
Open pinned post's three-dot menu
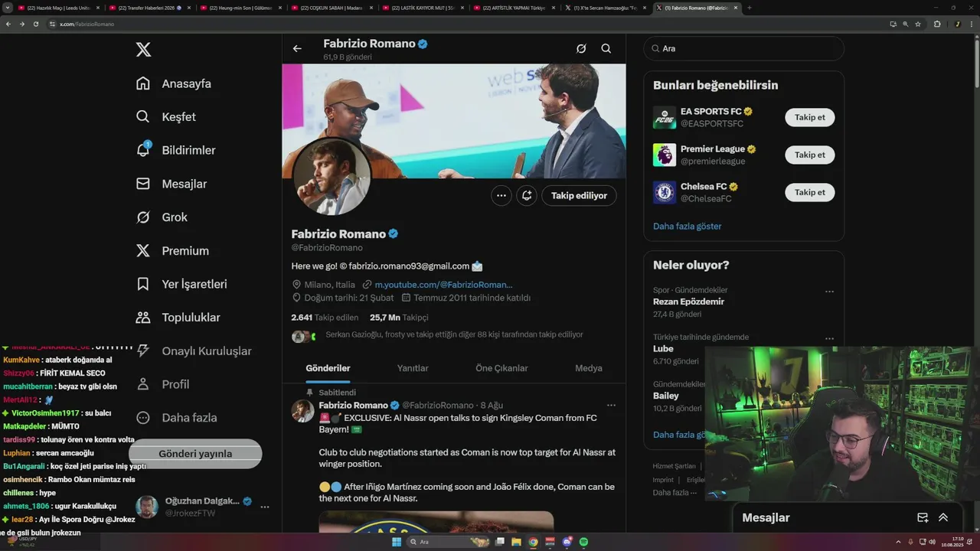click(x=611, y=405)
